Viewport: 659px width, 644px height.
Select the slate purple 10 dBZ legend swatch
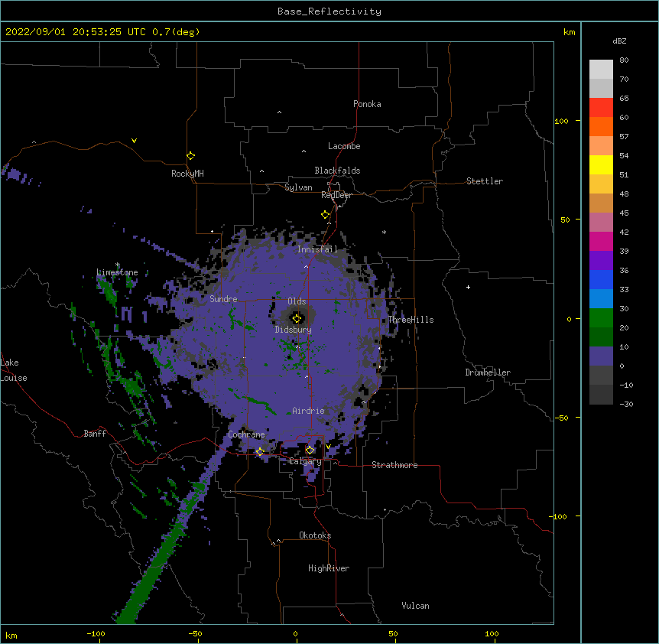click(x=601, y=356)
